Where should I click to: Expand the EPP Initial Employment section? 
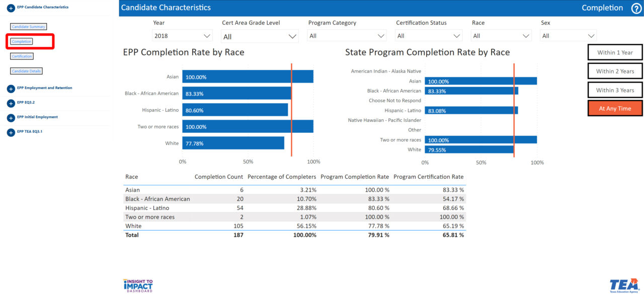[11, 118]
